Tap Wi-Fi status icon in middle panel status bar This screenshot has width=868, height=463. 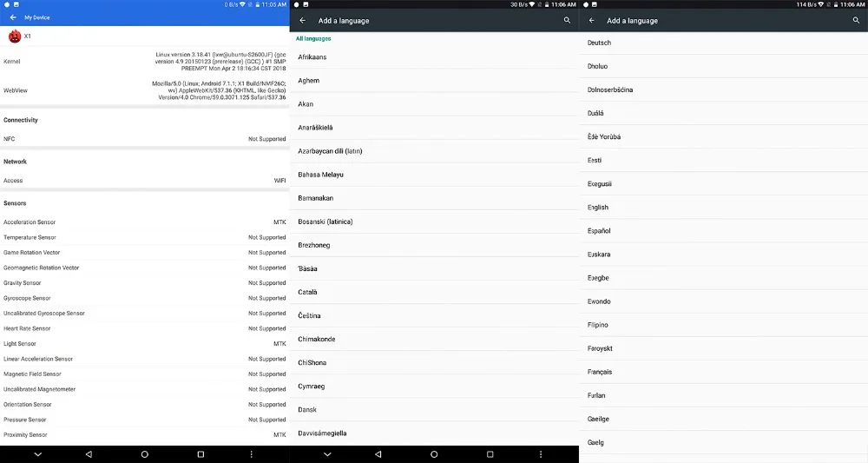(x=532, y=4)
